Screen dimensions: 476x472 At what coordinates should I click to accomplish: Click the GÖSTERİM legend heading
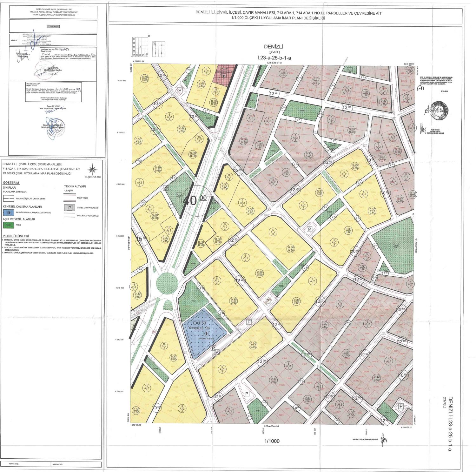(x=11, y=183)
